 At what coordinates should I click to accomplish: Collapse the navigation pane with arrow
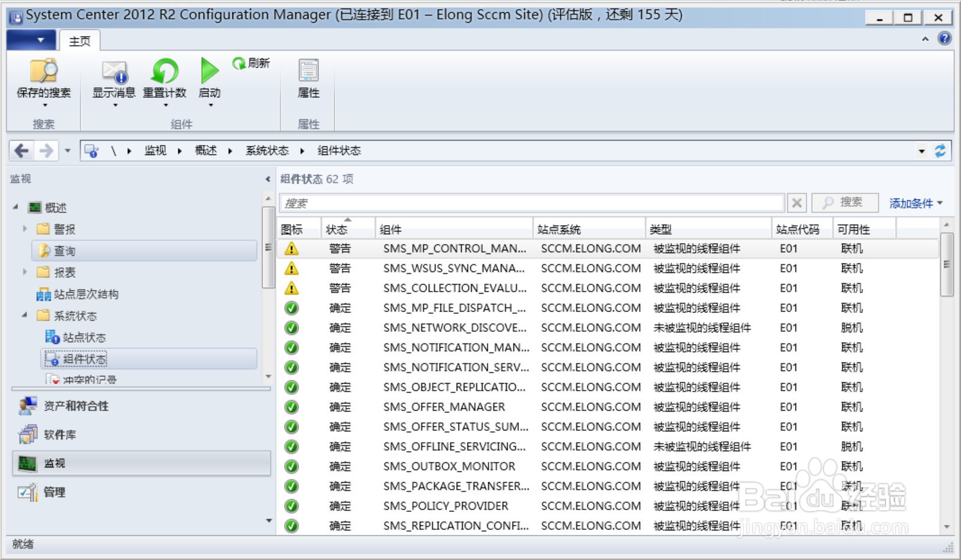pos(268,179)
